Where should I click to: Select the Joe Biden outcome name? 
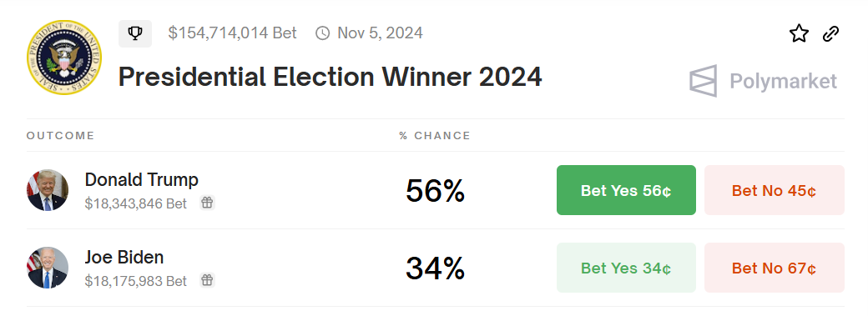(124, 257)
